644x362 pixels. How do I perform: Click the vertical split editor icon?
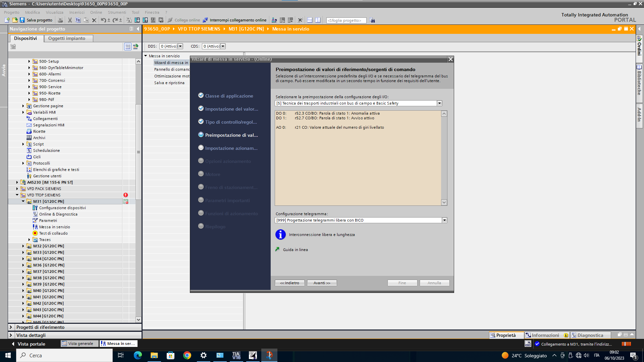click(x=318, y=20)
